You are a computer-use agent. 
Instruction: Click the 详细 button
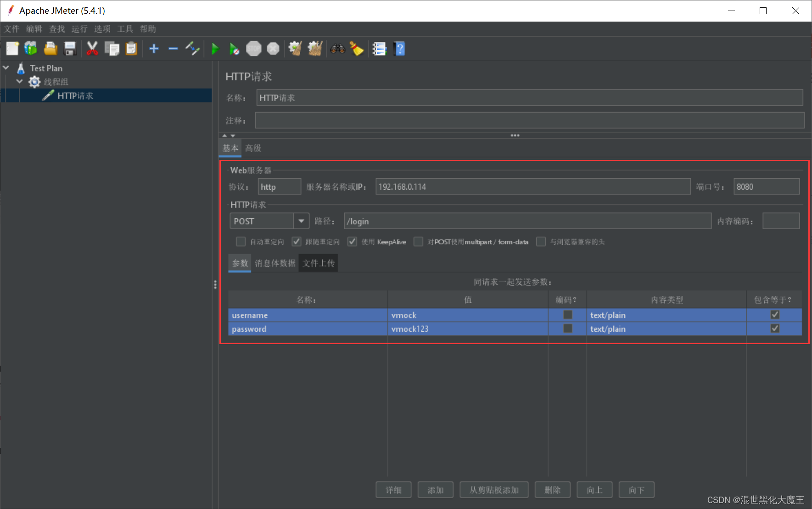pos(393,490)
